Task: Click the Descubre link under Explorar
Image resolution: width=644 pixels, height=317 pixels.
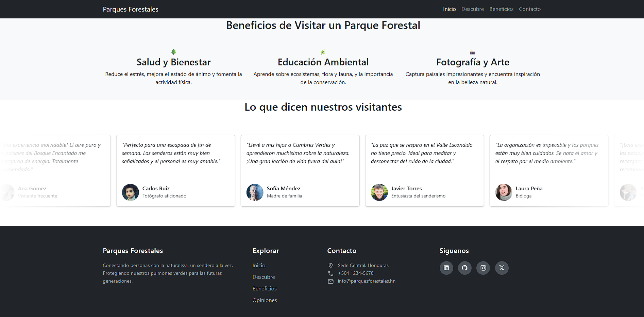Action: 264,277
